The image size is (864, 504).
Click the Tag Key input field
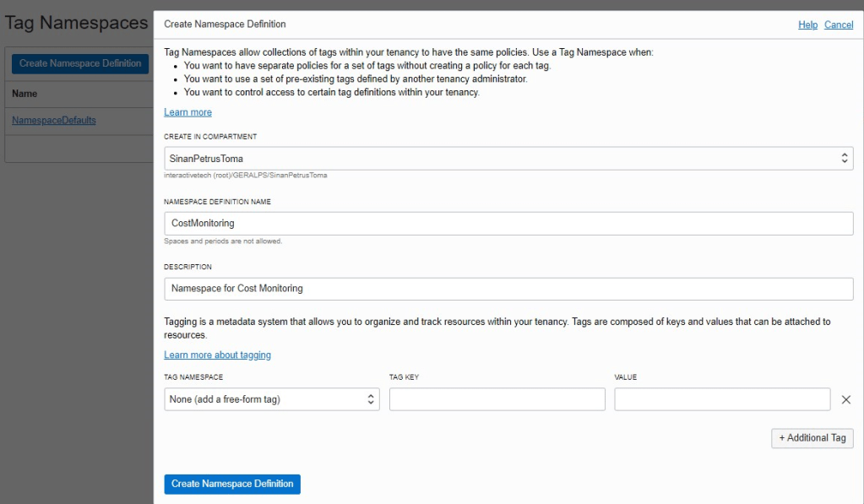(497, 399)
